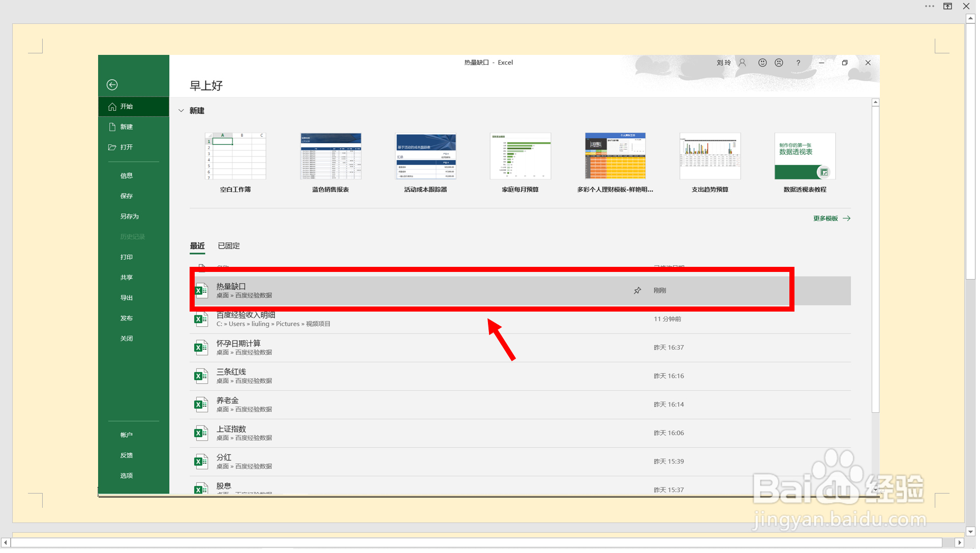Viewport: 980px width, 553px height.
Task: Create 空白工作簿 blank workbook
Action: tap(235, 163)
